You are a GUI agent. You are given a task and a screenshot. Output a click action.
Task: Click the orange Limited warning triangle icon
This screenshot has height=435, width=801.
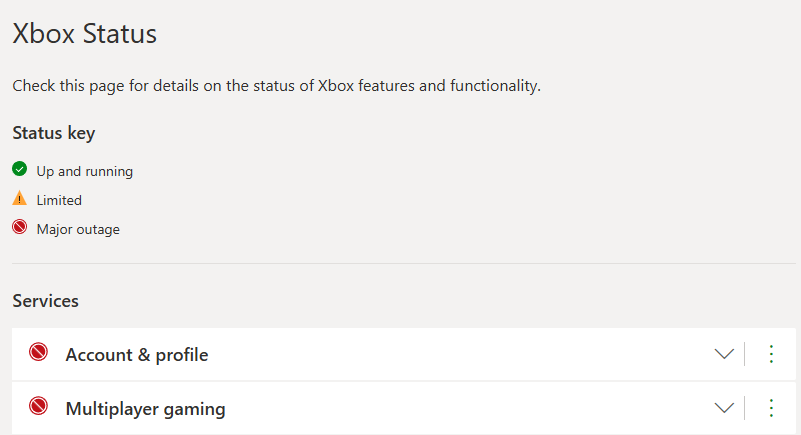19,198
